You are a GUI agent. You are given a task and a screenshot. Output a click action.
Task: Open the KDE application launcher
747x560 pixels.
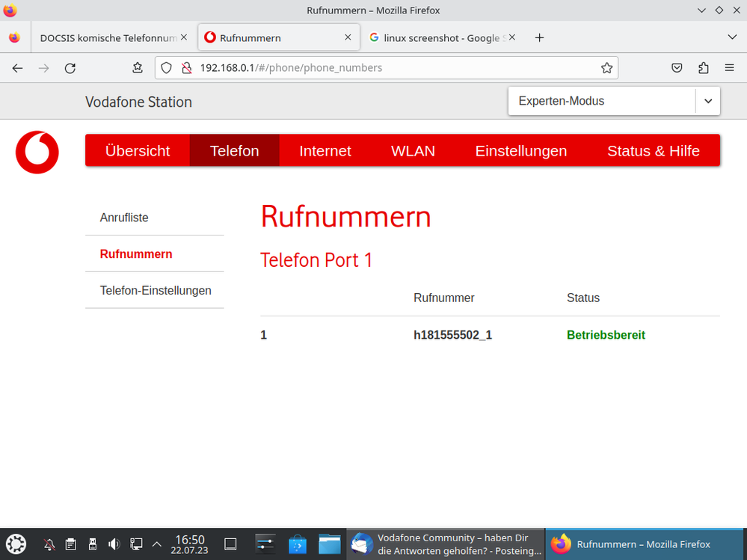(16, 544)
